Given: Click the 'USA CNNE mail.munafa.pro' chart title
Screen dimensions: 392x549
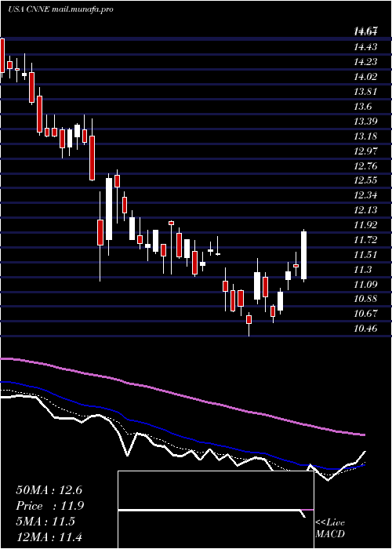Looking at the screenshot, I should click(60, 9).
